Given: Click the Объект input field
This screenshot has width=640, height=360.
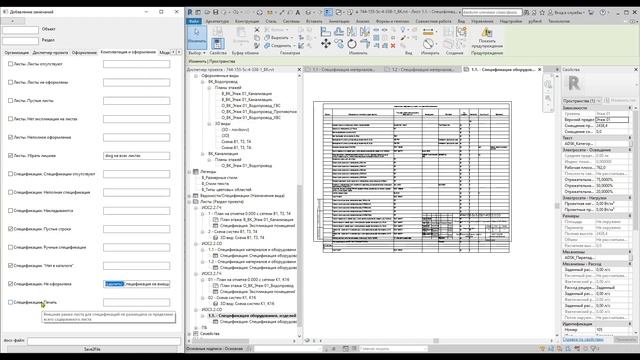Looking at the screenshot, I should tap(20, 30).
